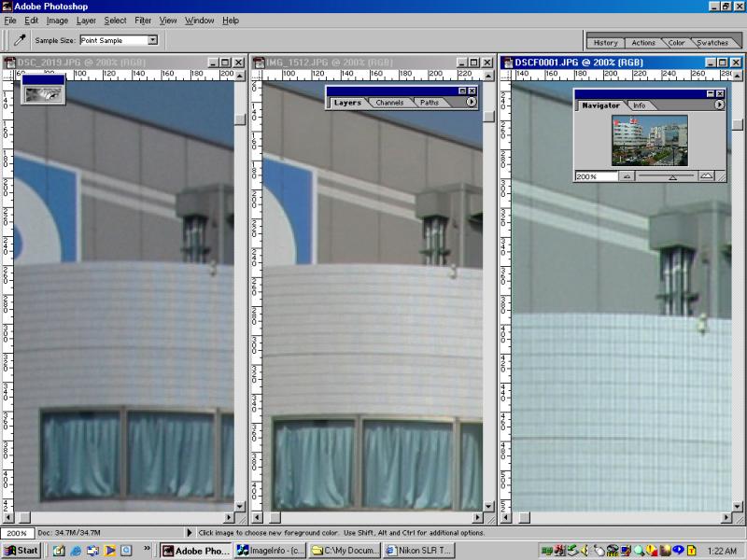Maximize the DSC_2019.JPG document window
Screen dimensions: 747x560
tap(225, 63)
